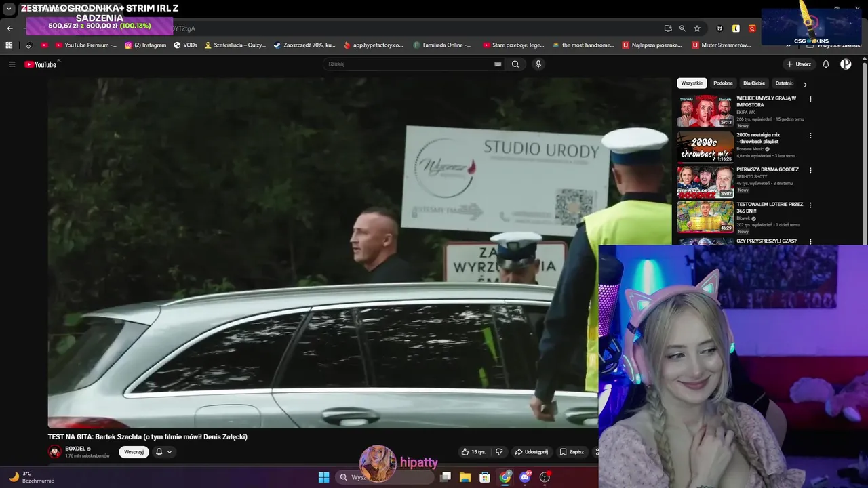Go to YouTube home via logo

pyautogui.click(x=41, y=64)
